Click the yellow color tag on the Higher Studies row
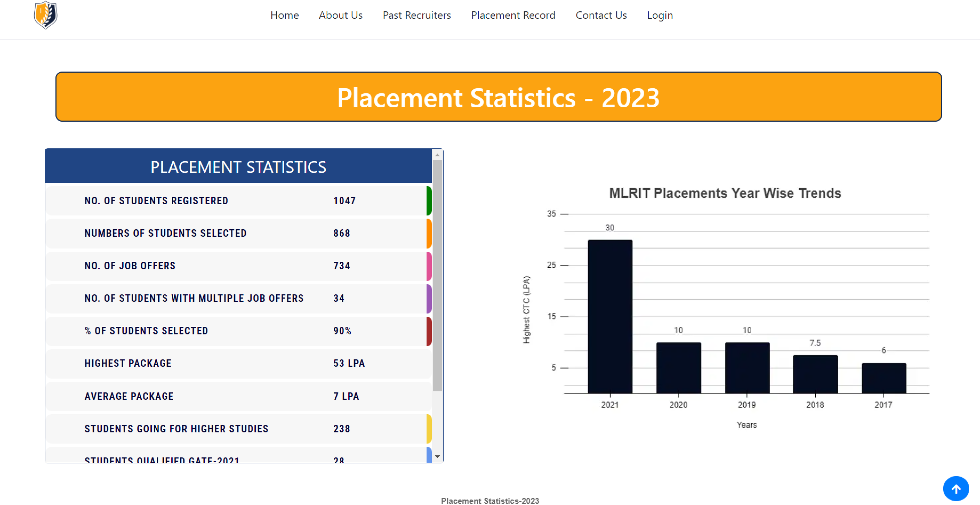This screenshot has height=505, width=980. (x=429, y=429)
